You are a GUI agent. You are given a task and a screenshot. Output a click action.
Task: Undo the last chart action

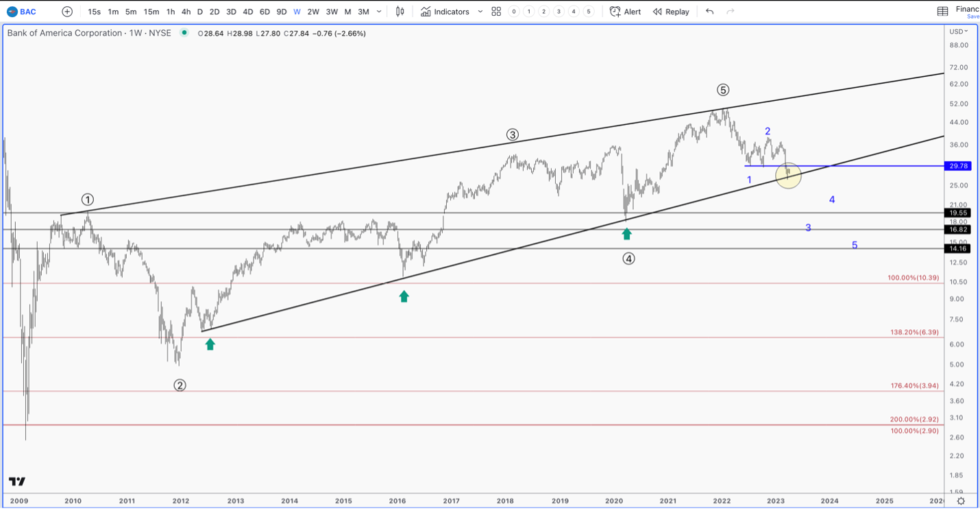[709, 12]
